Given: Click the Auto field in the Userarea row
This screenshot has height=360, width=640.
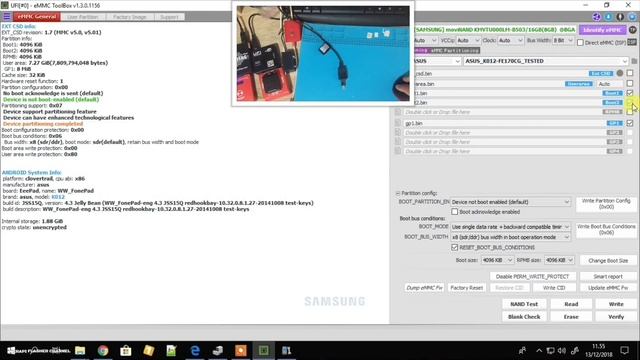Looking at the screenshot, I should click(610, 84).
